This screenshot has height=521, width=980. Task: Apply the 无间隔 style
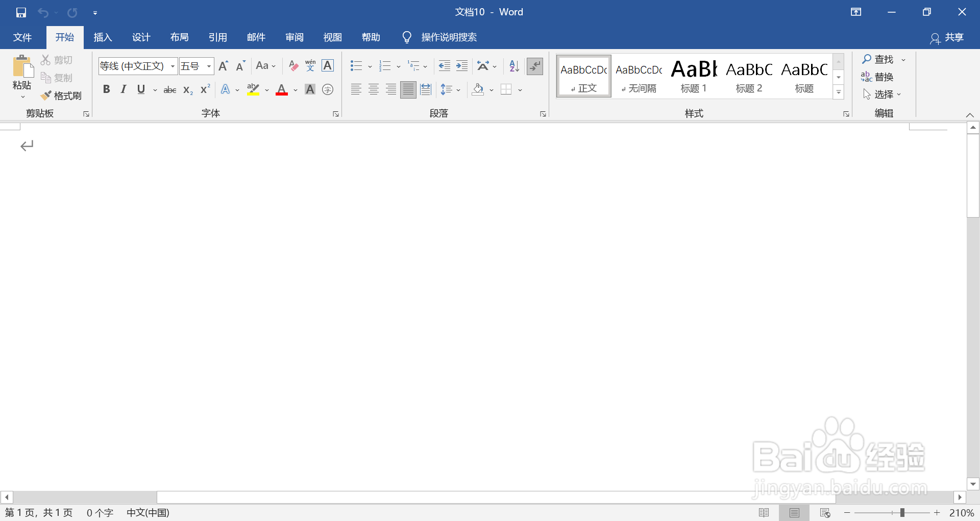[x=639, y=77]
